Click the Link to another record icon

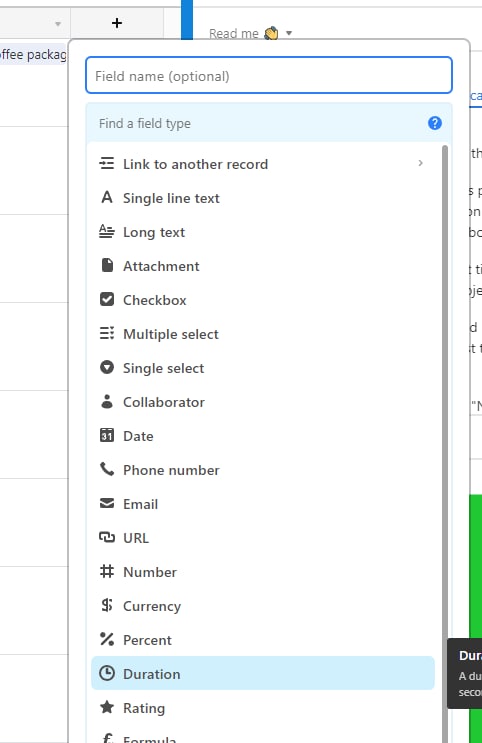[x=107, y=163]
